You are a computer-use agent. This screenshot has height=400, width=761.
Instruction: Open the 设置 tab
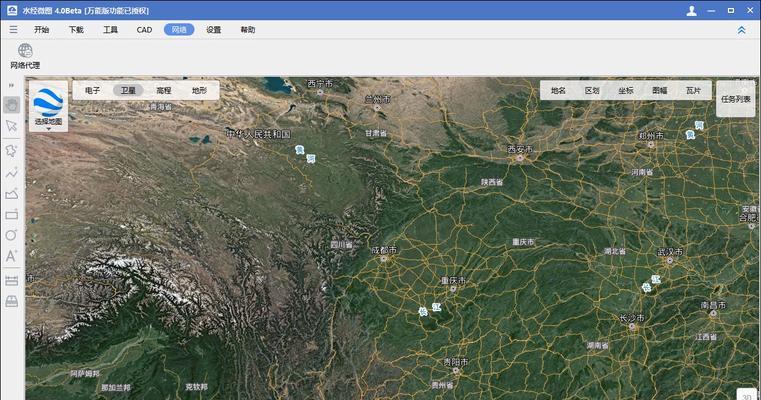tap(214, 30)
